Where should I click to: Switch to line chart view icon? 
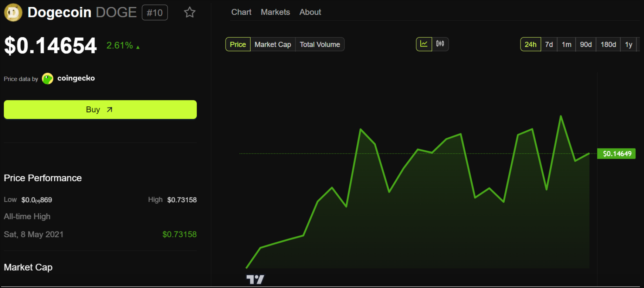coord(424,44)
